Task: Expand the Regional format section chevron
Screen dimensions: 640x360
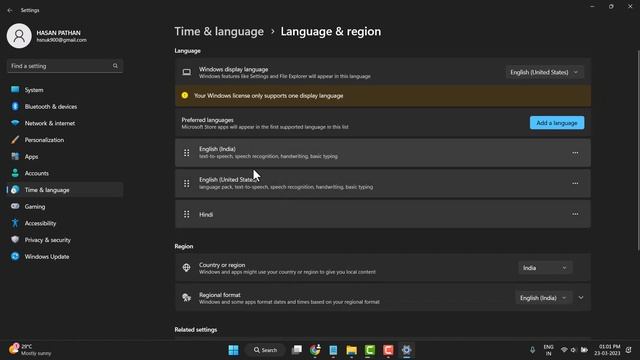Action: click(x=581, y=298)
